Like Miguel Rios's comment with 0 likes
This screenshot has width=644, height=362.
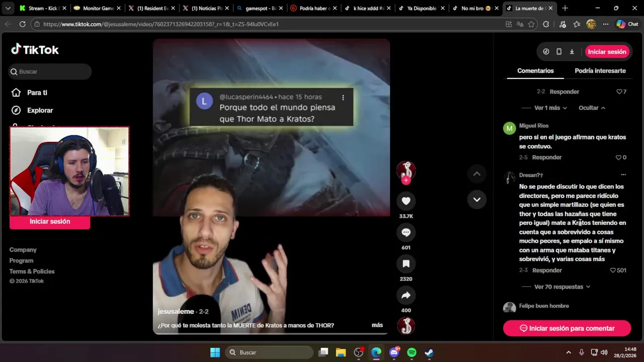point(618,157)
